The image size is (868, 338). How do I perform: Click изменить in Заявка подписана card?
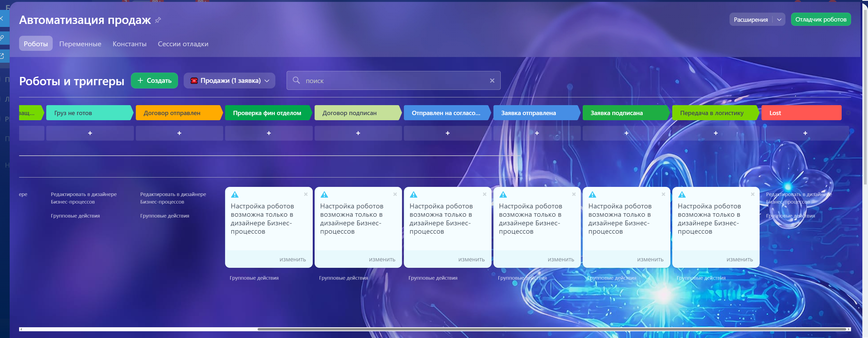click(x=650, y=259)
